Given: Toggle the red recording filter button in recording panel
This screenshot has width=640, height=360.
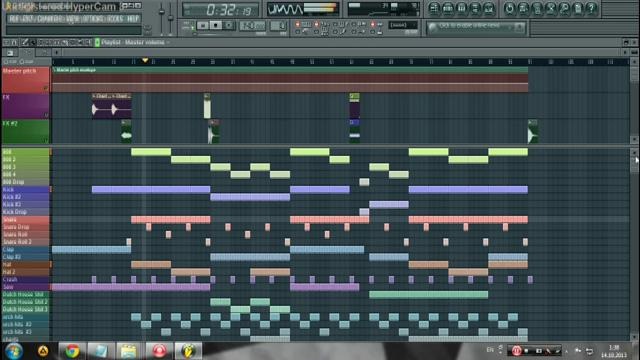Looking at the screenshot, I should tap(297, 24).
